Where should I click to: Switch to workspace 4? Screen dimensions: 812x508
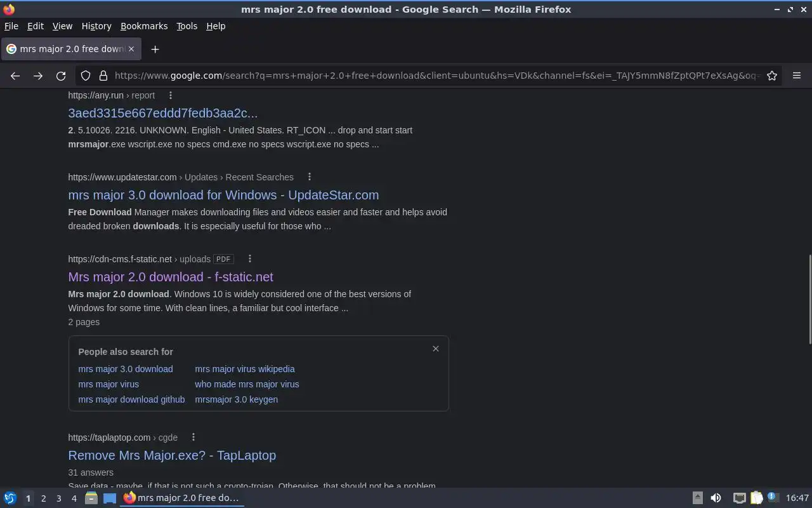[74, 498]
